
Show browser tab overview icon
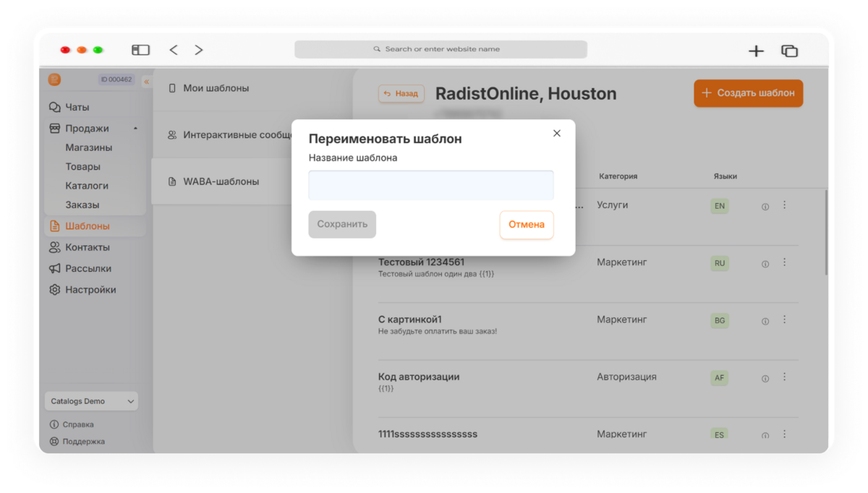(789, 51)
